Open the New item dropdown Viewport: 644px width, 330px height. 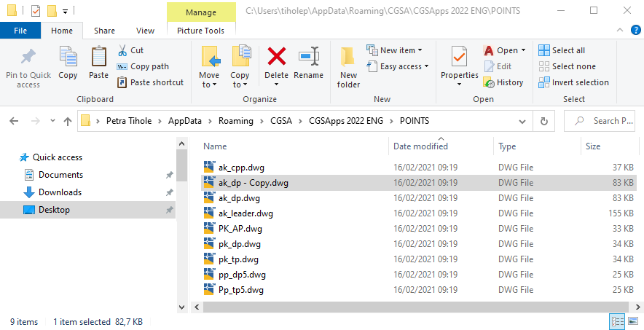tap(398, 50)
